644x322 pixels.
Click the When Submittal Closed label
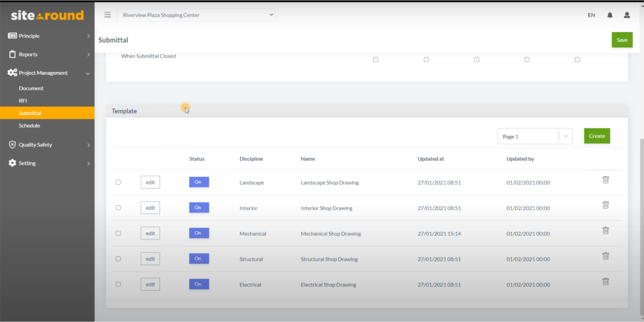[148, 56]
